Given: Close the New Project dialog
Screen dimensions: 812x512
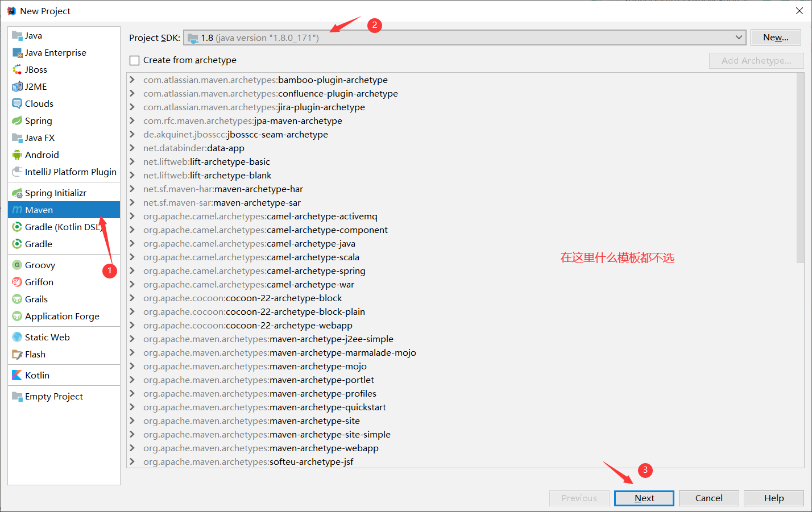Looking at the screenshot, I should [799, 11].
